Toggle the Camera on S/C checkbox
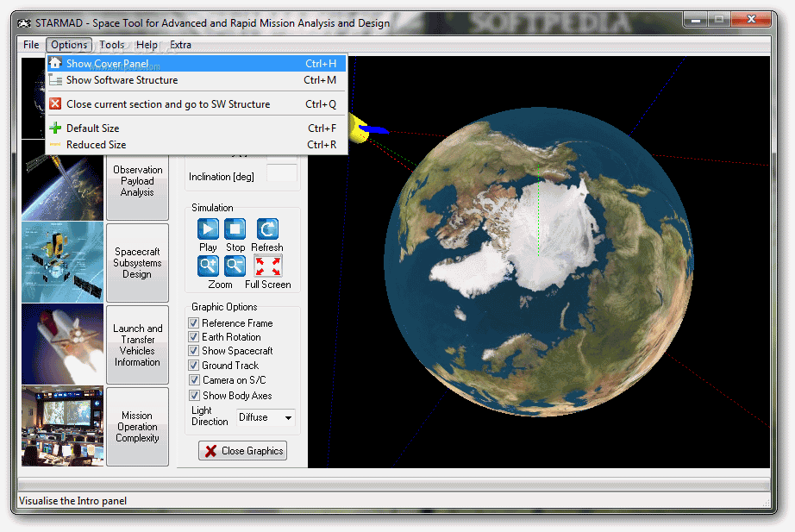 click(x=194, y=380)
